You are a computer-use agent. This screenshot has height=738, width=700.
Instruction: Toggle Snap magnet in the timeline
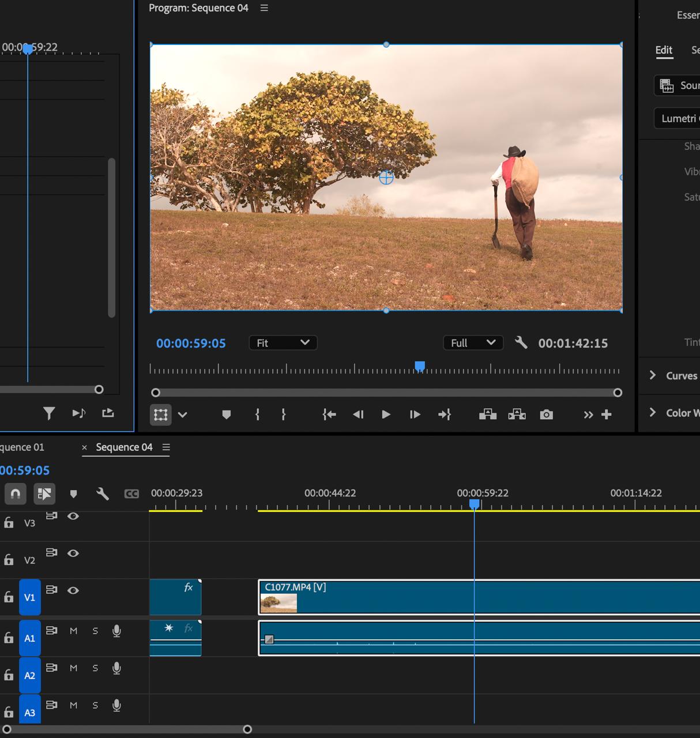[x=16, y=494]
